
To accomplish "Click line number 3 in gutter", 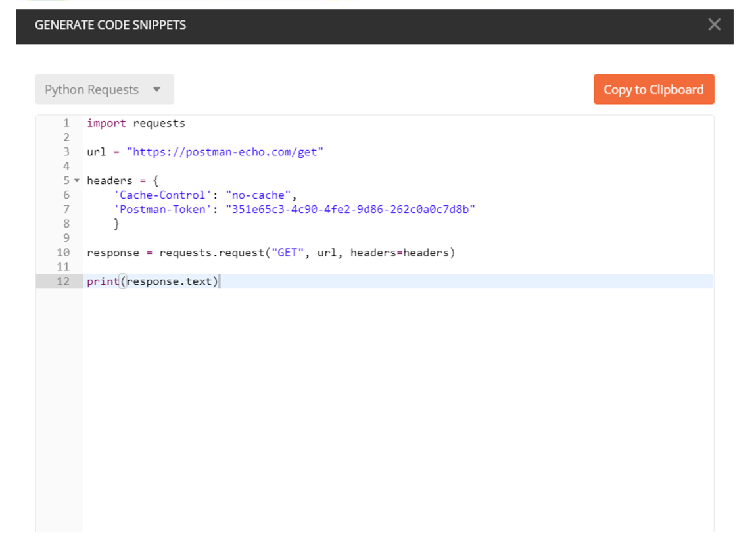I will click(x=66, y=152).
